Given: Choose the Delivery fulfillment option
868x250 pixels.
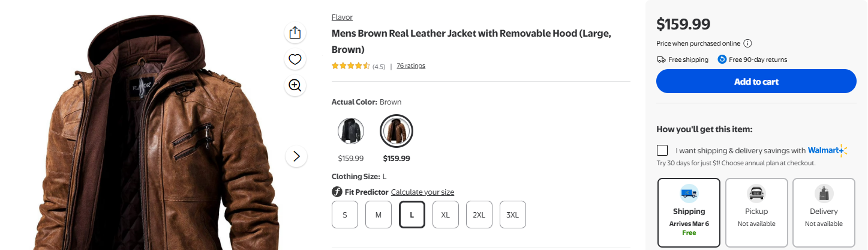Looking at the screenshot, I should (x=824, y=212).
